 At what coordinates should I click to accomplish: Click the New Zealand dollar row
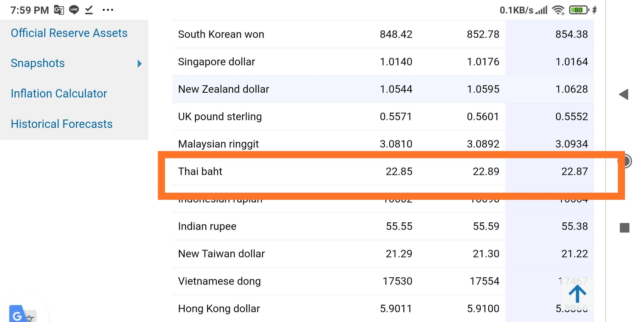coord(224,89)
